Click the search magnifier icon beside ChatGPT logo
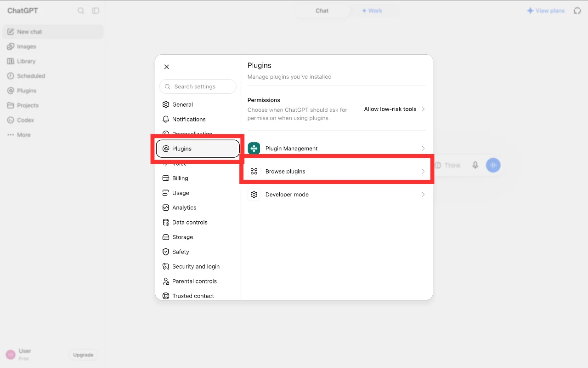Viewport: 588px width, 368px height. 81,11
